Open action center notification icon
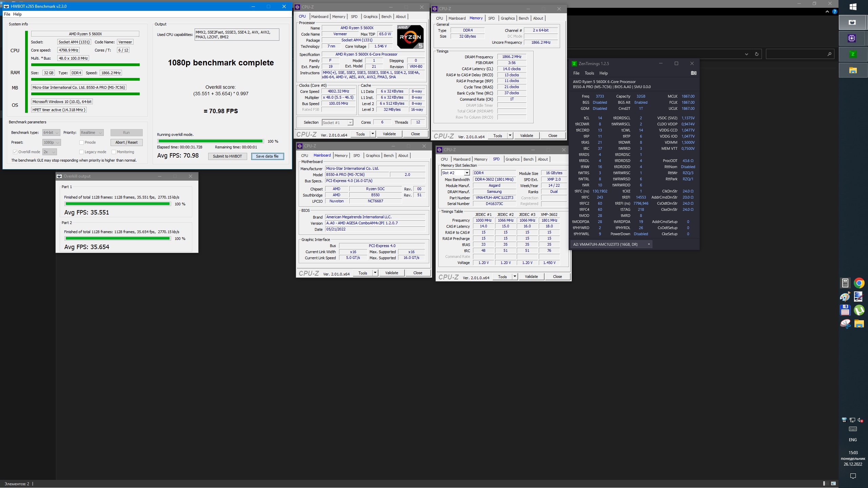Image resolution: width=868 pixels, height=488 pixels. point(853,476)
